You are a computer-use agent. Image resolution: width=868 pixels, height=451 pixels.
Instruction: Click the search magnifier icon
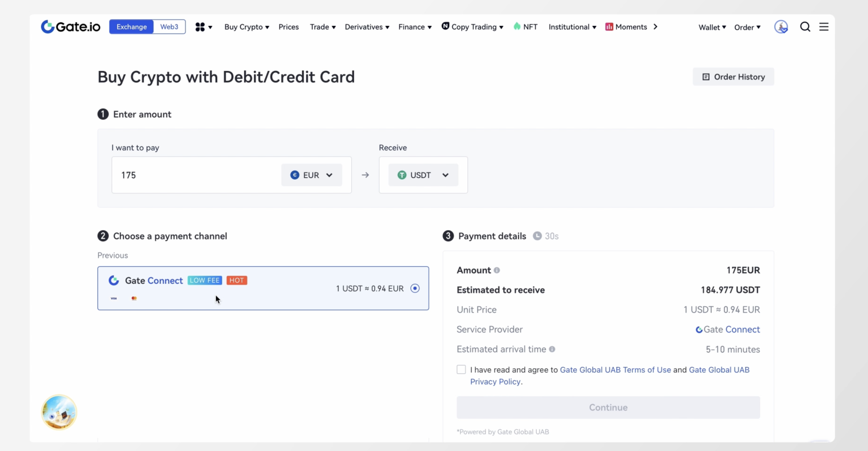pos(805,27)
